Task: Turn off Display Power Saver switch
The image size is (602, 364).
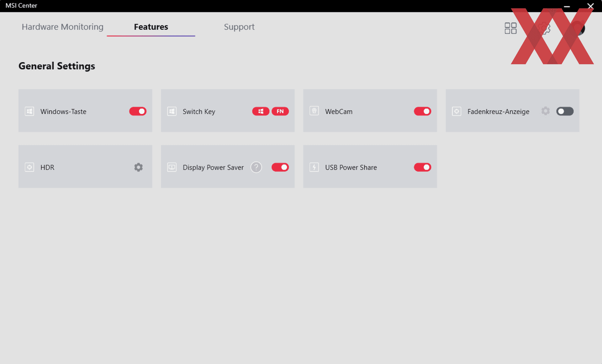Action: 280,167
